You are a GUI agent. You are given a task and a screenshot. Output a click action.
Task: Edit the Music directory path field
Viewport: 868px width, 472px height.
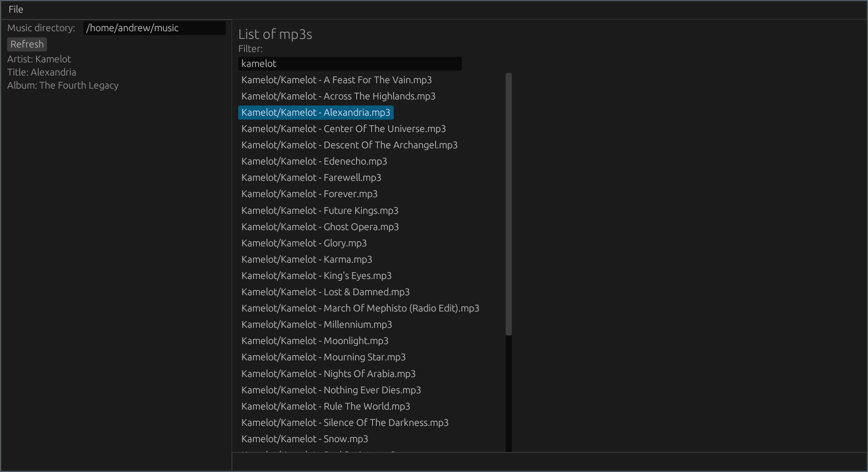(154, 28)
